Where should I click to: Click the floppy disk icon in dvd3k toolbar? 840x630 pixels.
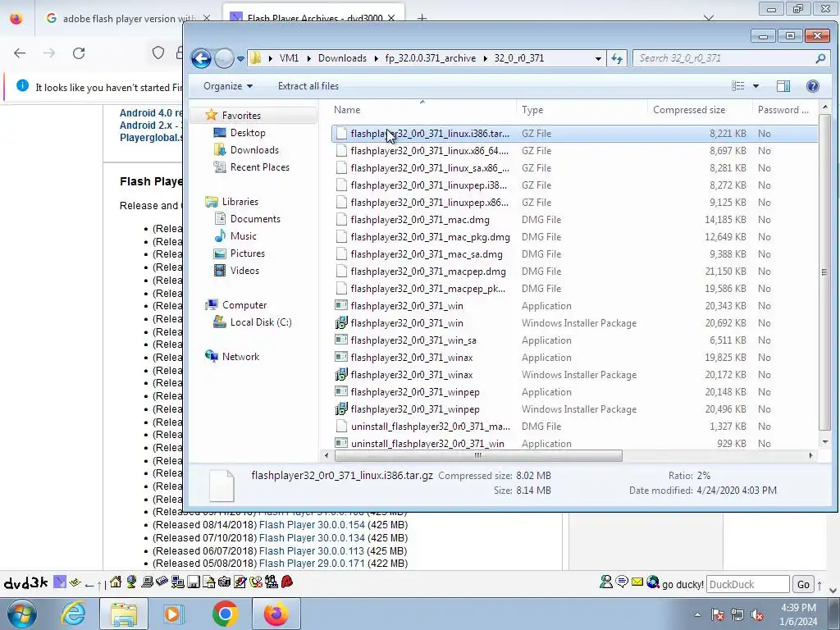(x=194, y=582)
